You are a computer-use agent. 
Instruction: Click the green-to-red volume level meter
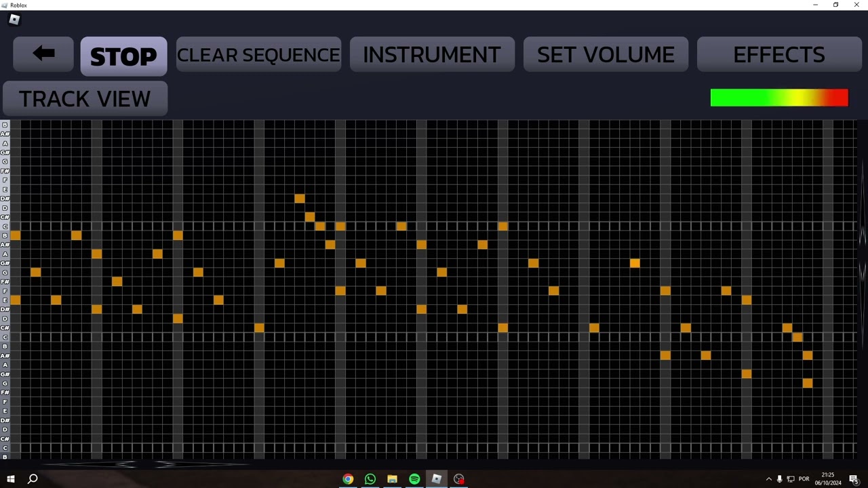click(x=779, y=98)
